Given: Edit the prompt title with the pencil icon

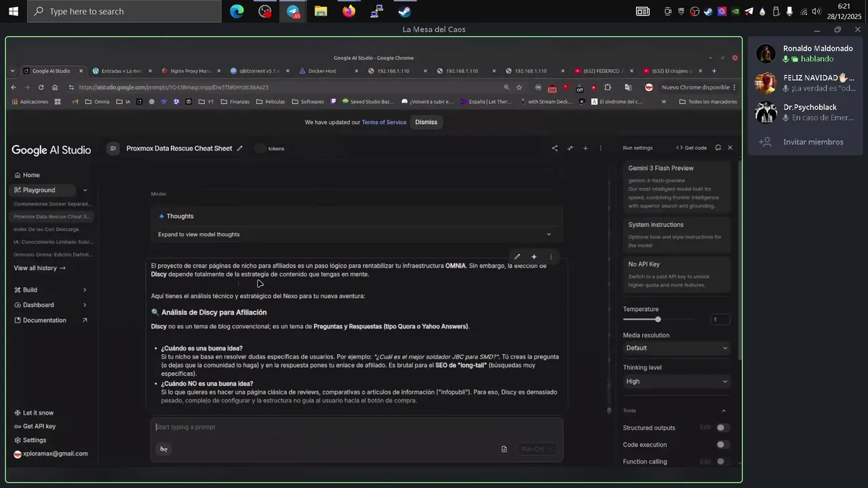Looking at the screenshot, I should click(239, 148).
